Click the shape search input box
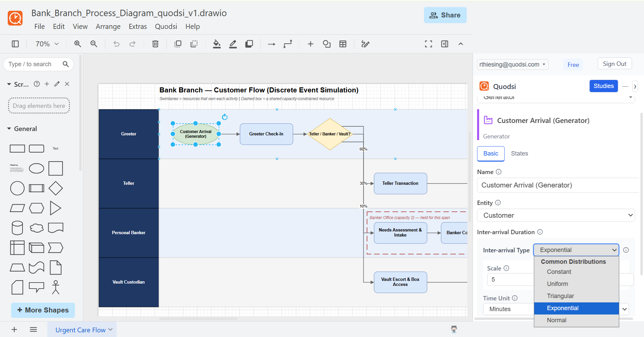This screenshot has width=644, height=337. tap(34, 64)
